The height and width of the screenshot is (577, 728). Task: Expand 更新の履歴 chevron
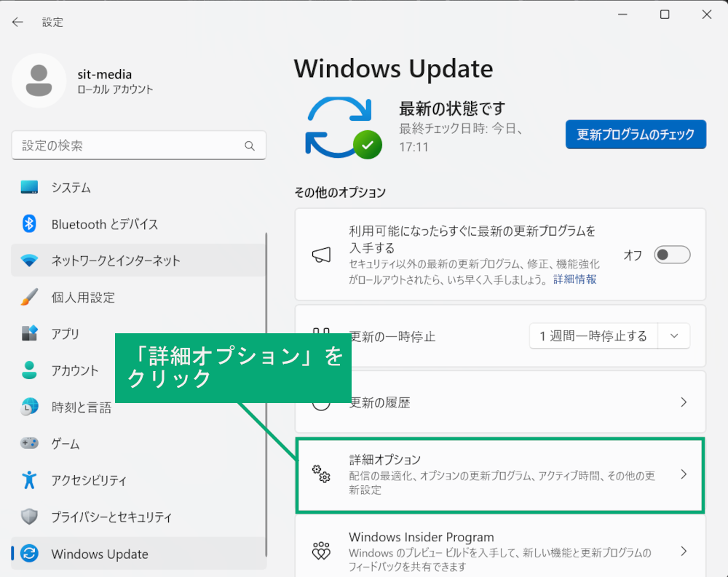point(684,402)
